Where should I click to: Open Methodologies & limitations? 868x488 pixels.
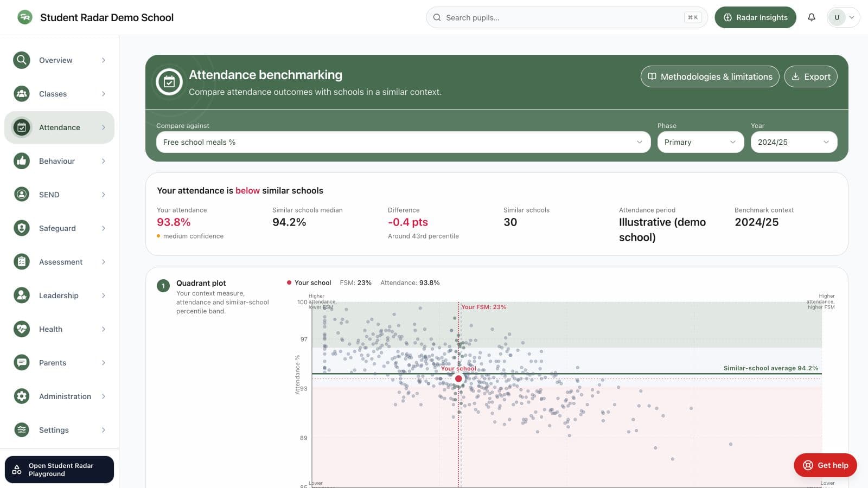pos(710,76)
